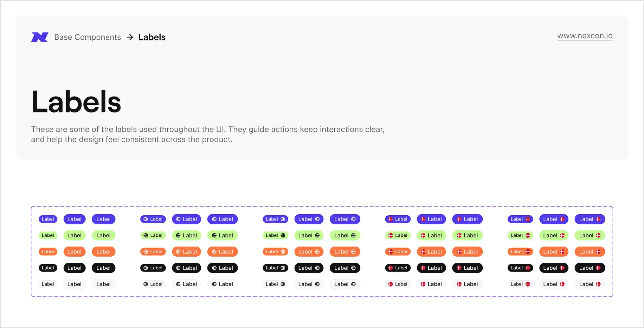Select the large orange Label with trailing globe
The height and width of the screenshot is (328, 644).
[345, 251]
